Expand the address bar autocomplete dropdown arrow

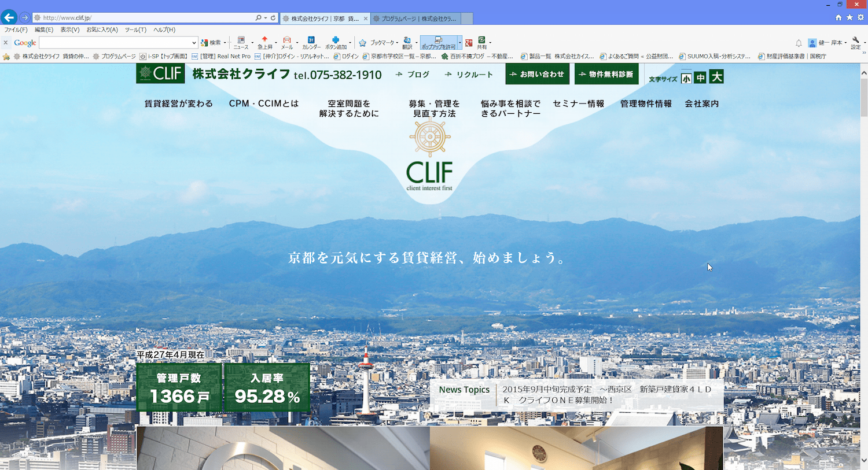[x=266, y=18]
